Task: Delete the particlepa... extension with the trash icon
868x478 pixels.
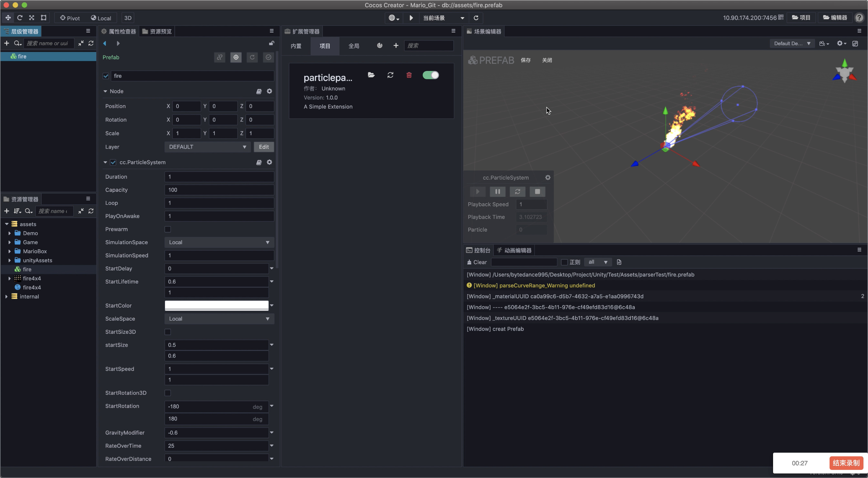Action: point(409,75)
